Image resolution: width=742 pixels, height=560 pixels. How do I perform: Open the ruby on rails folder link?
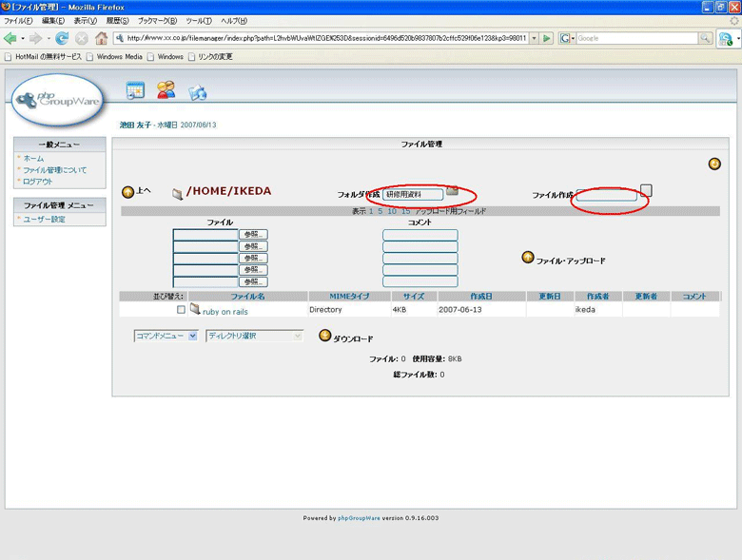pos(225,311)
